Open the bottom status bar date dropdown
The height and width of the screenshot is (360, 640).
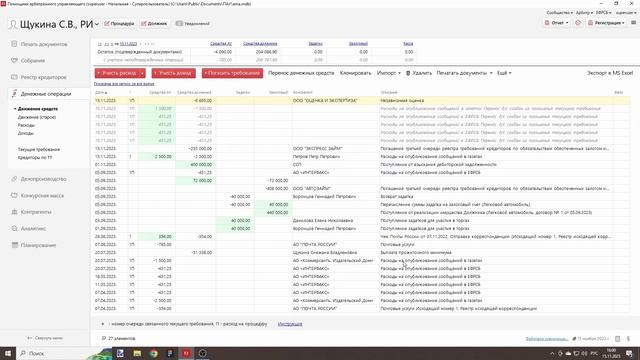click(592, 339)
